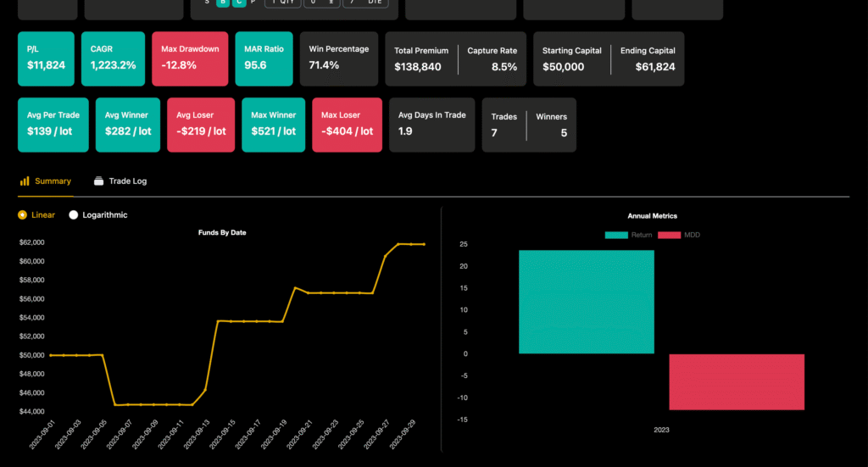Click the Trade Log tab stack icon
The width and height of the screenshot is (868, 467).
pos(99,181)
